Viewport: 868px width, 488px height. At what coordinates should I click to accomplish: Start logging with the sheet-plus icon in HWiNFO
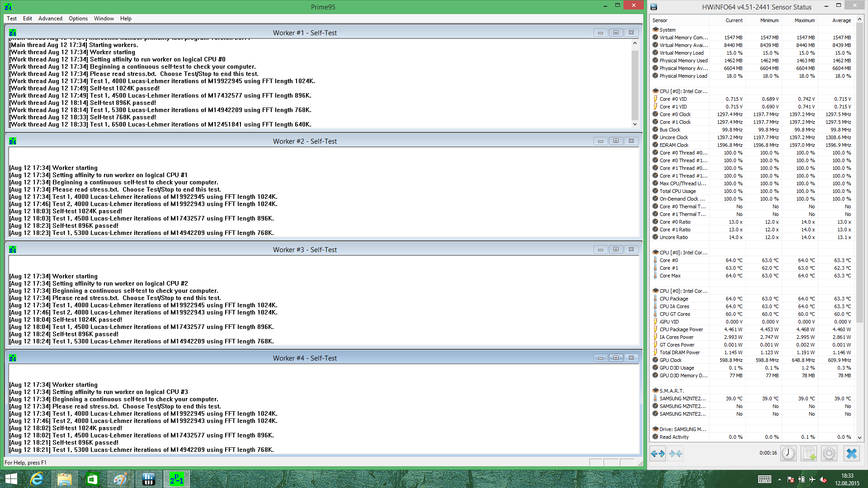tap(809, 453)
